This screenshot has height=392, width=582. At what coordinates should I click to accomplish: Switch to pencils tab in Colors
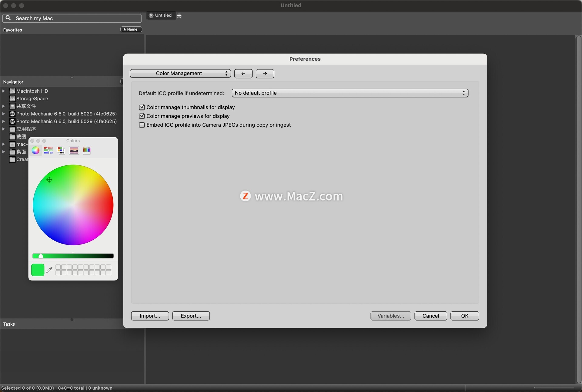87,150
